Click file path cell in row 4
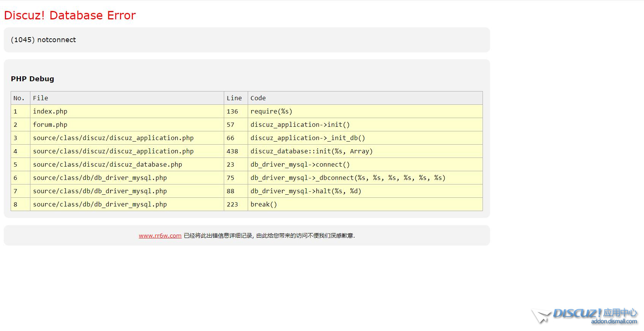 [127, 151]
